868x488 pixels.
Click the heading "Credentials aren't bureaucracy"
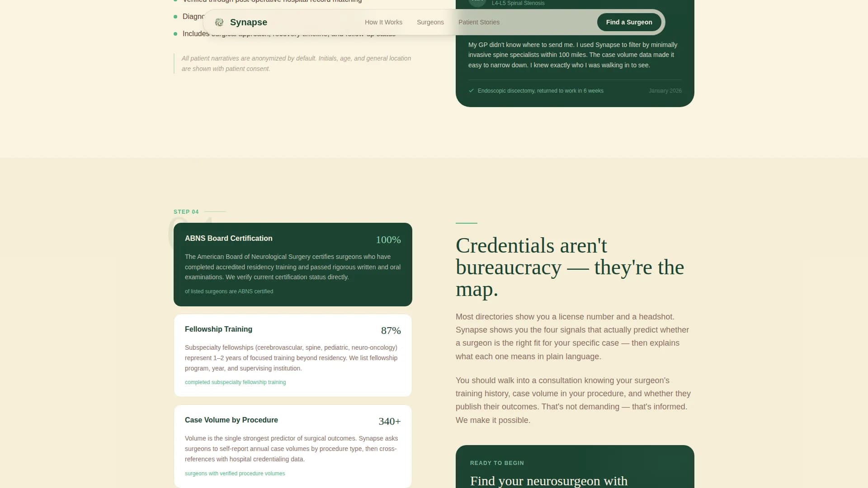point(570,267)
